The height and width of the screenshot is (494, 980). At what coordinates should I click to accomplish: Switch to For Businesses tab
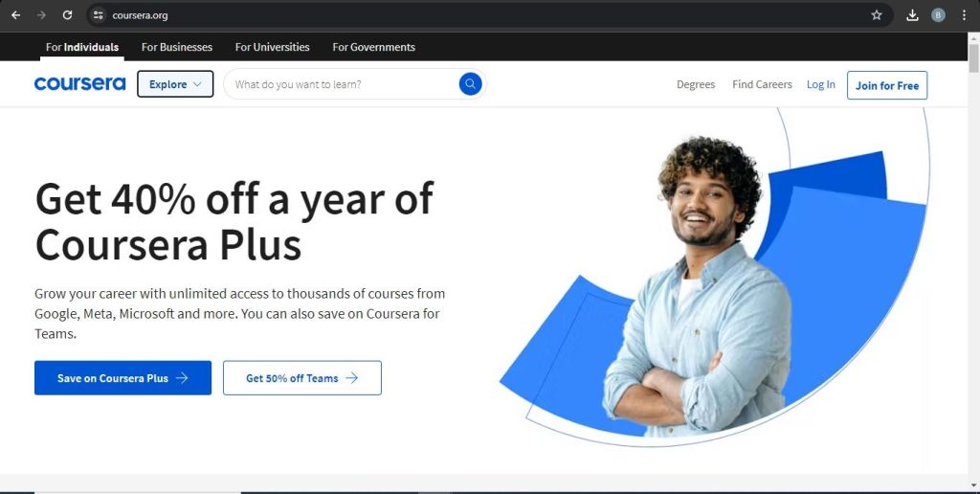coord(177,47)
